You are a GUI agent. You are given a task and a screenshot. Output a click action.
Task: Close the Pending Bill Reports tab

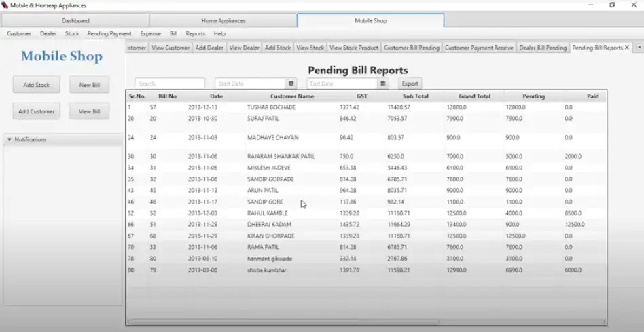click(x=627, y=48)
